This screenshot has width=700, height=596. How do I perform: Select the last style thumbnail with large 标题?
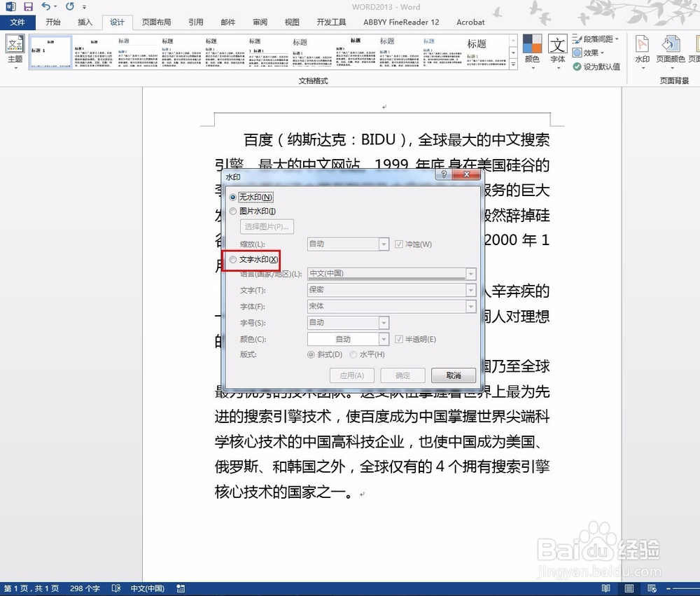486,53
